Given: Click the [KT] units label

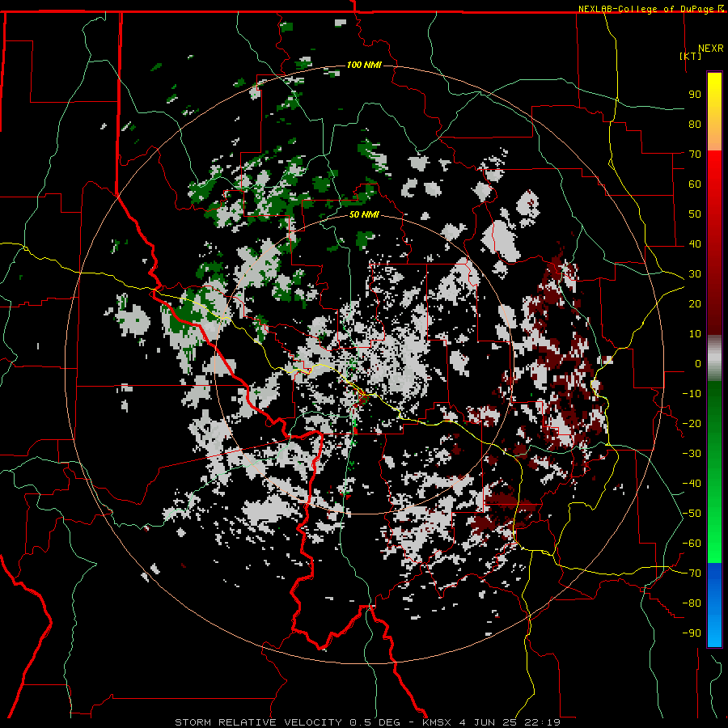Looking at the screenshot, I should (x=691, y=56).
